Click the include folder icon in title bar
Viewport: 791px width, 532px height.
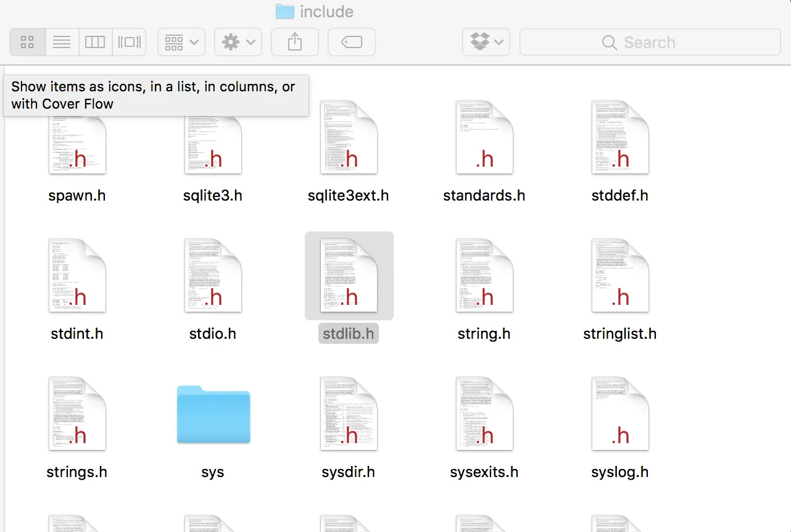(284, 11)
